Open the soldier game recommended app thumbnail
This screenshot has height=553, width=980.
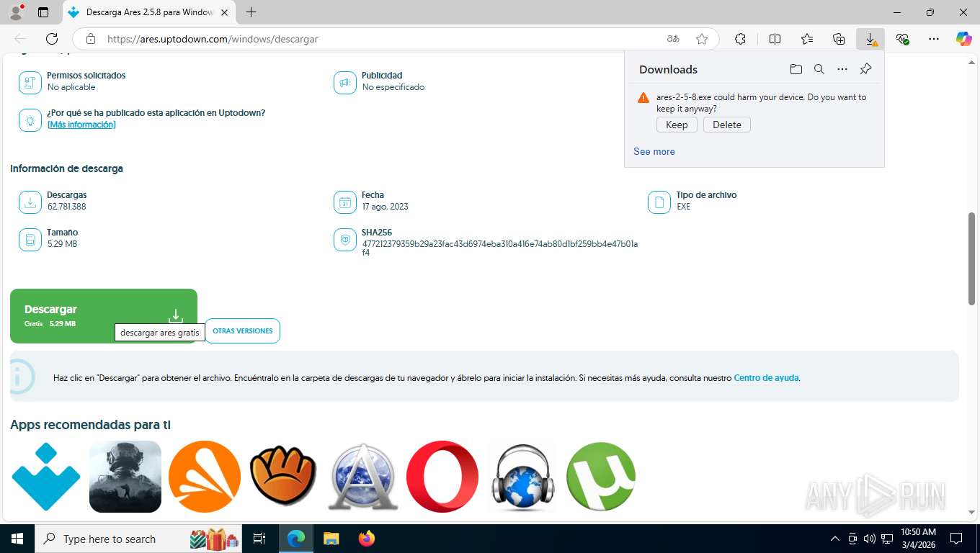click(x=125, y=477)
